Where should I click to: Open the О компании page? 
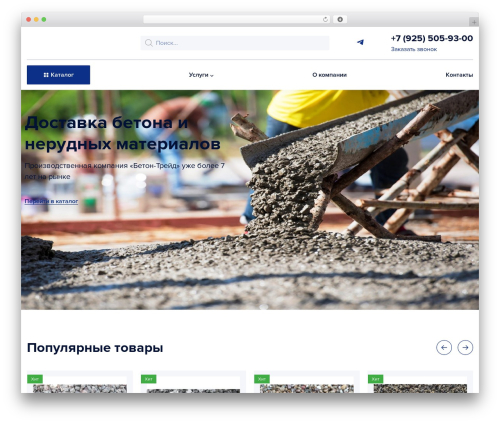[329, 75]
